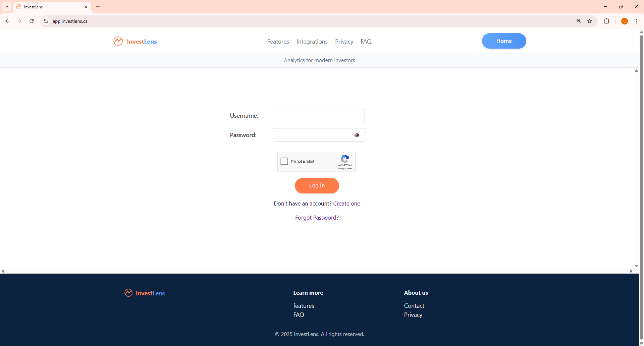Click inner frame scroll up arrow

click(x=636, y=71)
